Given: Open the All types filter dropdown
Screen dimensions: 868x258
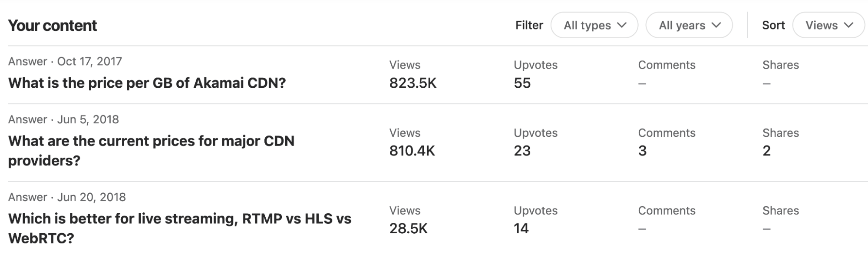Looking at the screenshot, I should [x=595, y=25].
